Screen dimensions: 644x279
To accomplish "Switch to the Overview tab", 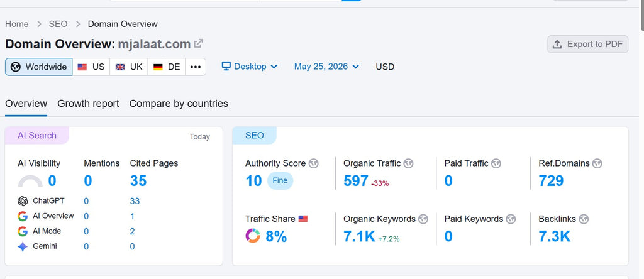I will (26, 104).
